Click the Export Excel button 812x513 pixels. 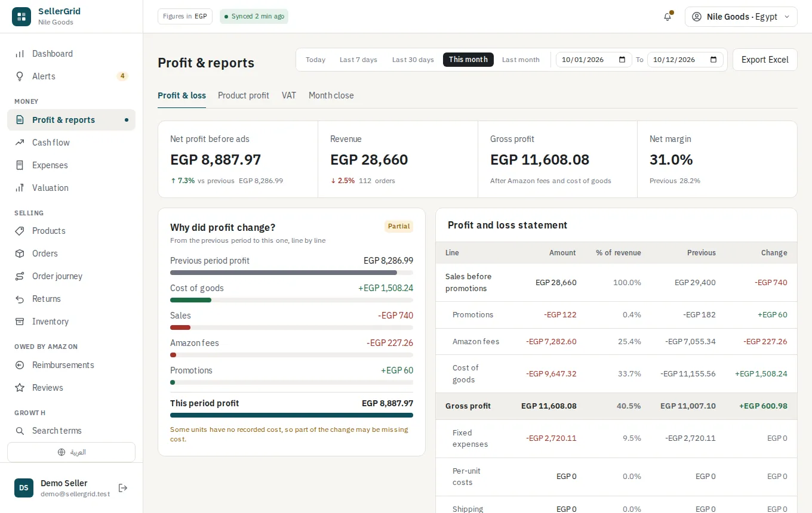pos(765,60)
